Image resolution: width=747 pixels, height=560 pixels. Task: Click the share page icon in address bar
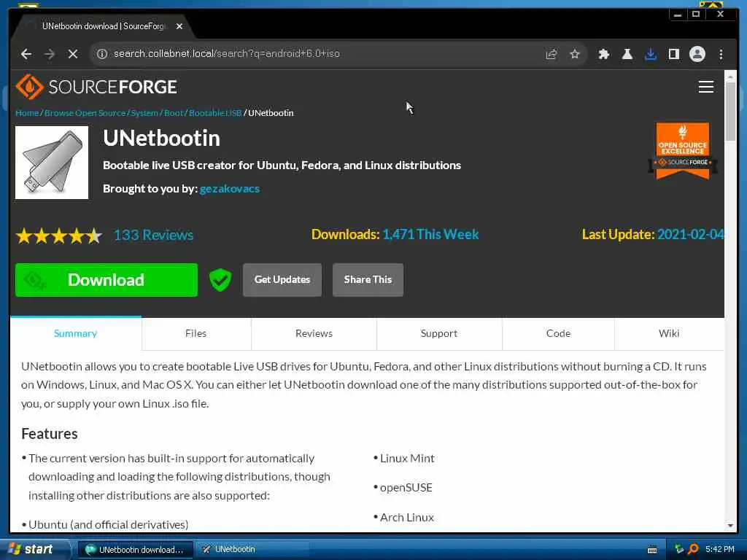click(x=551, y=54)
